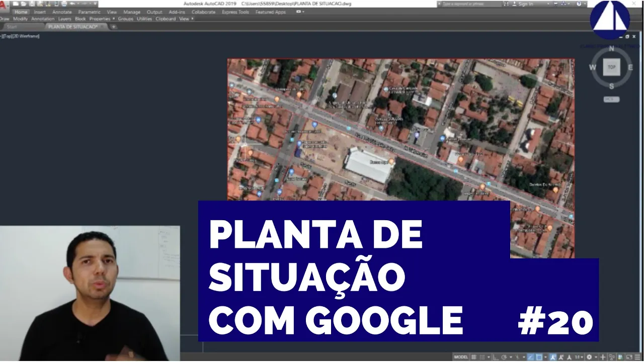Open the Manage ribbon tab
This screenshot has height=362, width=644.
coord(132,12)
